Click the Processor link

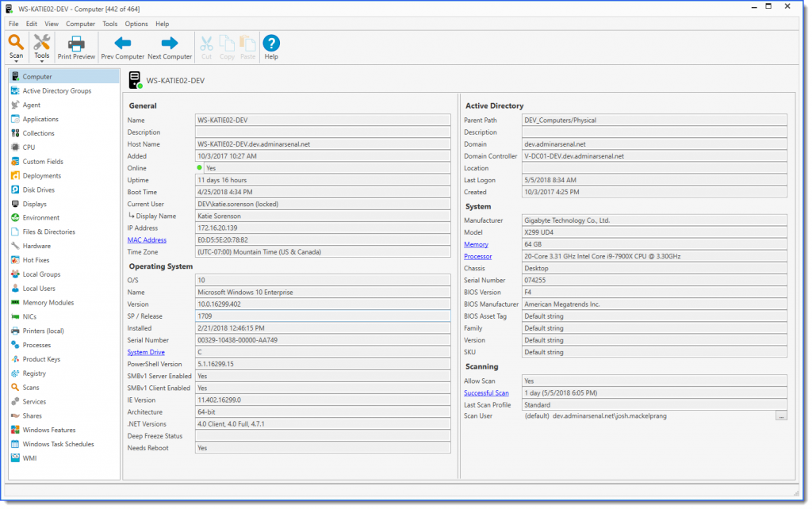[x=477, y=256]
